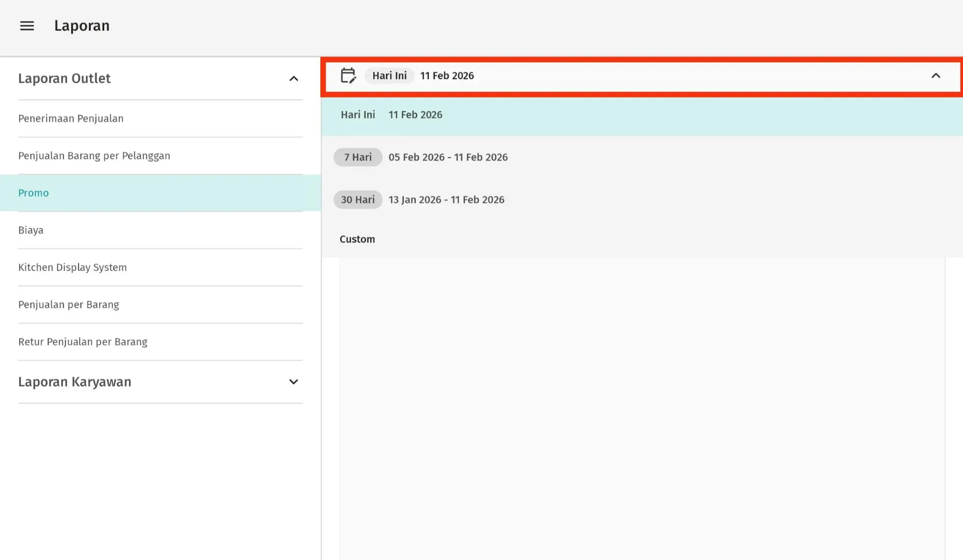Expand the Laporan Karyawan section
This screenshot has height=560, width=963.
coord(293,382)
